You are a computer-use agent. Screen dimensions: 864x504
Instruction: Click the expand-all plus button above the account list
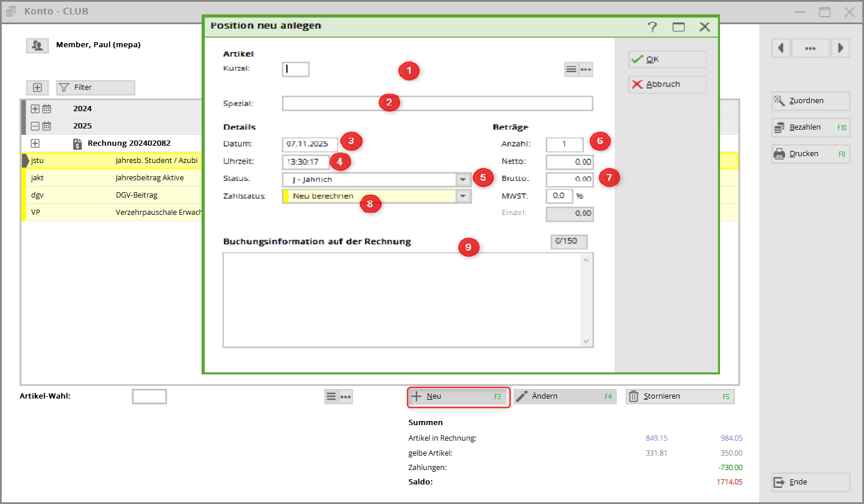[37, 88]
